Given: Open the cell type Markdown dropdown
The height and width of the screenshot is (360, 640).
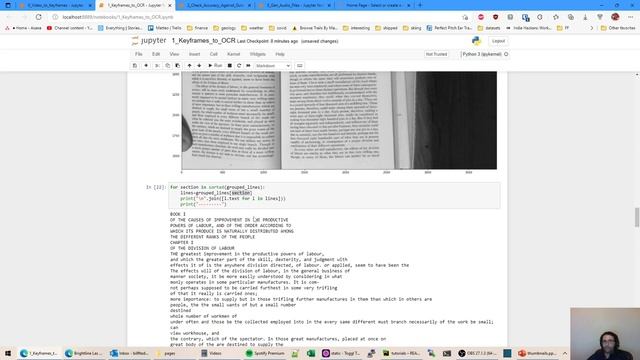Looking at the screenshot, I should tap(273, 66).
